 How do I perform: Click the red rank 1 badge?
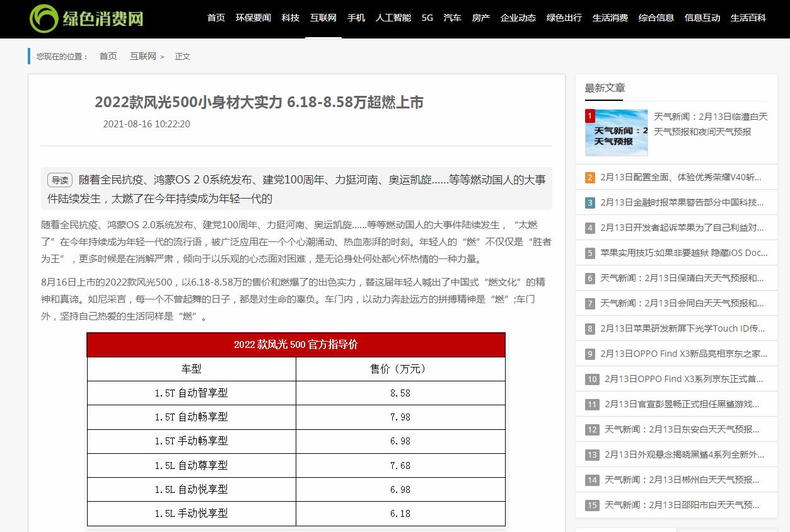(590, 115)
